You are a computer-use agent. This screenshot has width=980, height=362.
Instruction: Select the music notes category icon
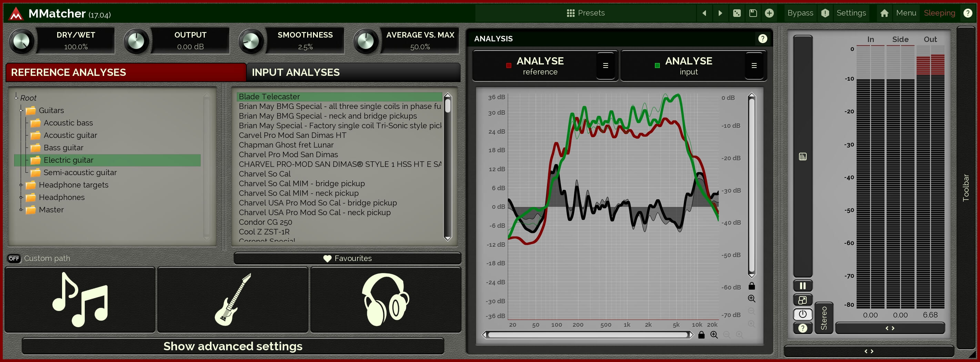pyautogui.click(x=80, y=300)
